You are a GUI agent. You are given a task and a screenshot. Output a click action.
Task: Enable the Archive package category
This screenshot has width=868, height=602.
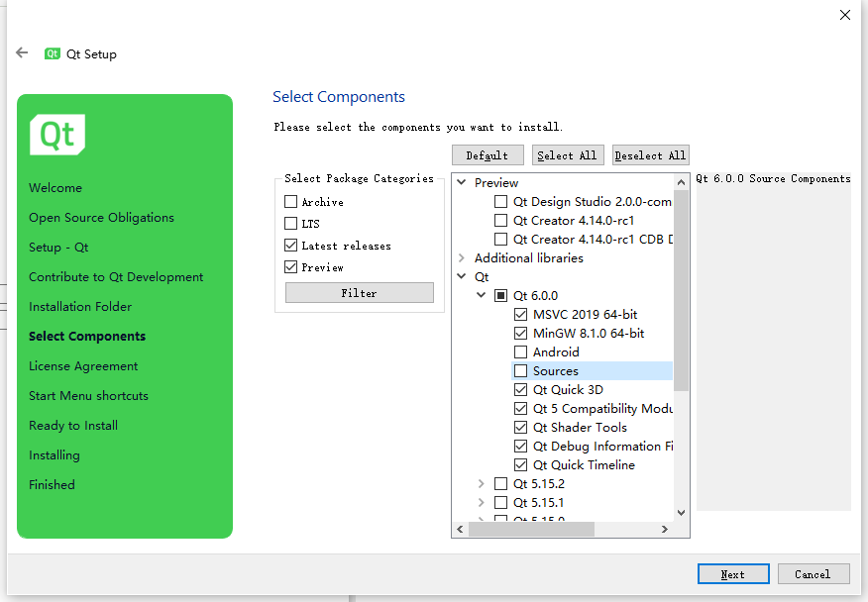[x=290, y=201]
